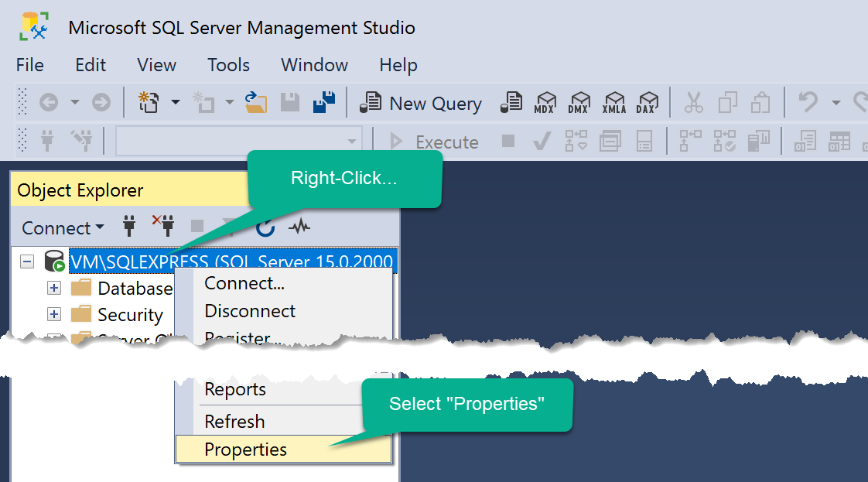Click Object Explorer Disconnect icon
868x482 pixels.
pos(163,226)
